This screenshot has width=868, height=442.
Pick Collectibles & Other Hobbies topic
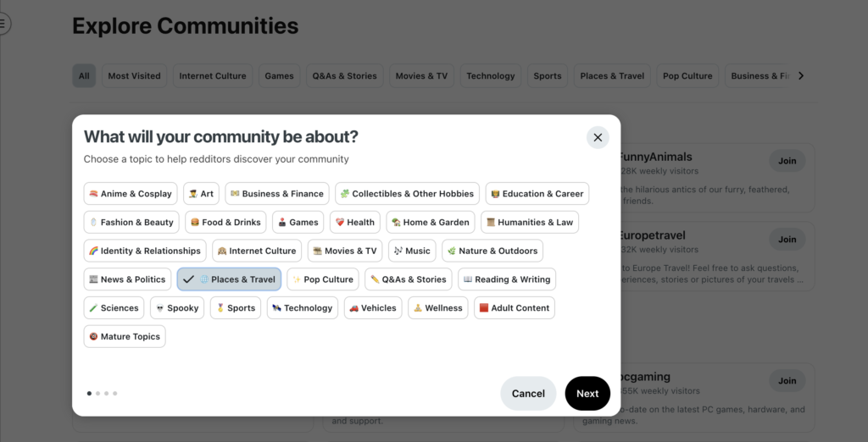pos(408,194)
